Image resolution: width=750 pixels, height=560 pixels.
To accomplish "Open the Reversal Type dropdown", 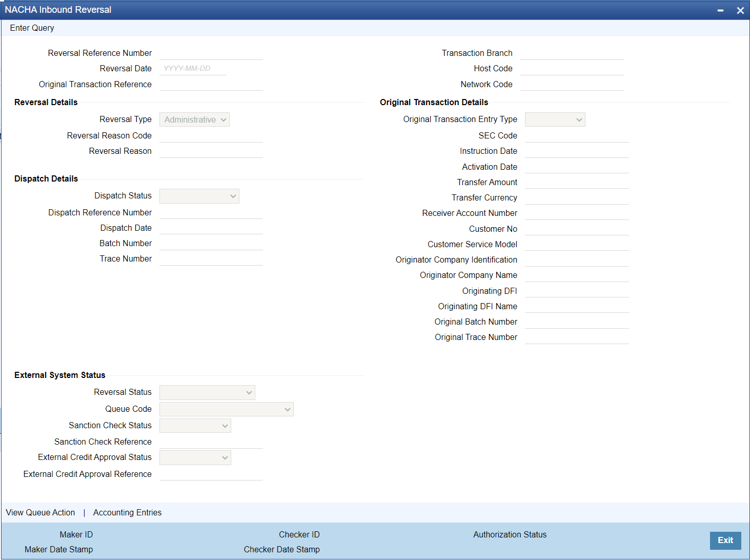I will [x=194, y=119].
